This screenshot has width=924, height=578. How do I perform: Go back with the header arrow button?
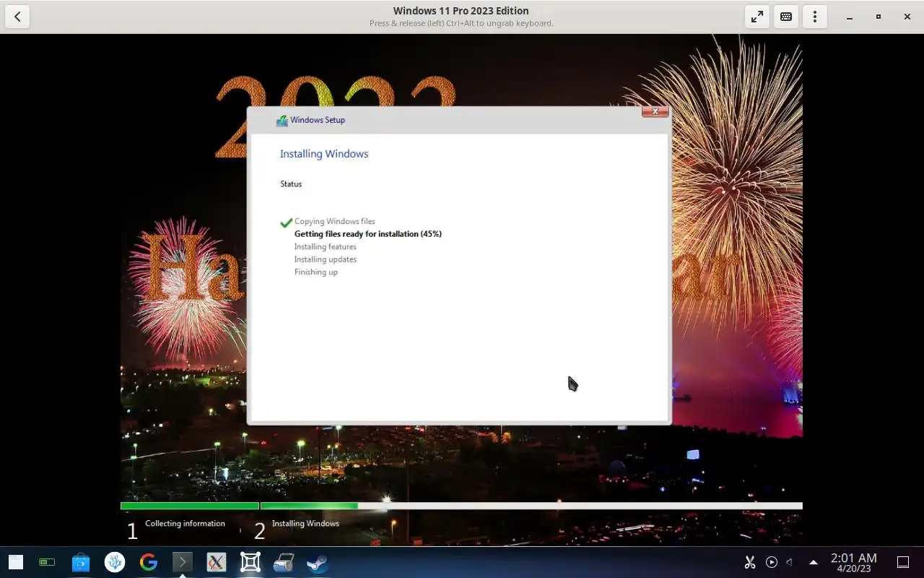pyautogui.click(x=17, y=17)
